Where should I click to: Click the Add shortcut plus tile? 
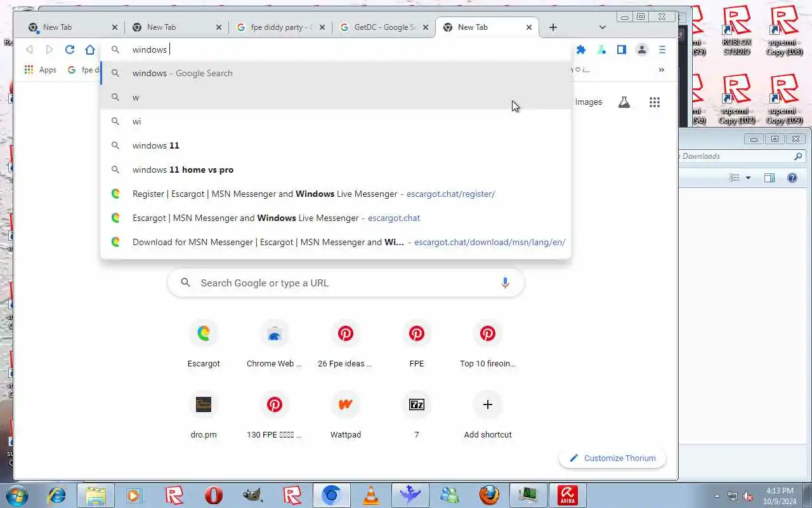pos(488,415)
